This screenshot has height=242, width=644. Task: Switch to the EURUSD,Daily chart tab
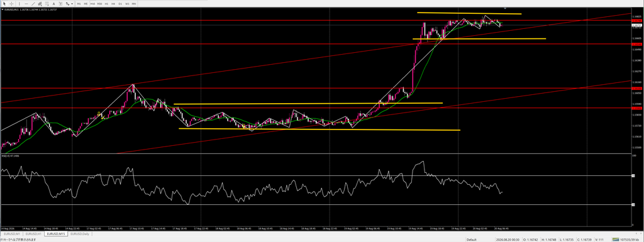[80, 234]
